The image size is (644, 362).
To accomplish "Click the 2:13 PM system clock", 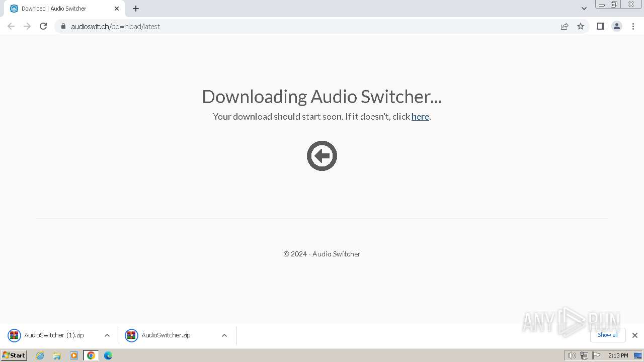I will click(618, 355).
